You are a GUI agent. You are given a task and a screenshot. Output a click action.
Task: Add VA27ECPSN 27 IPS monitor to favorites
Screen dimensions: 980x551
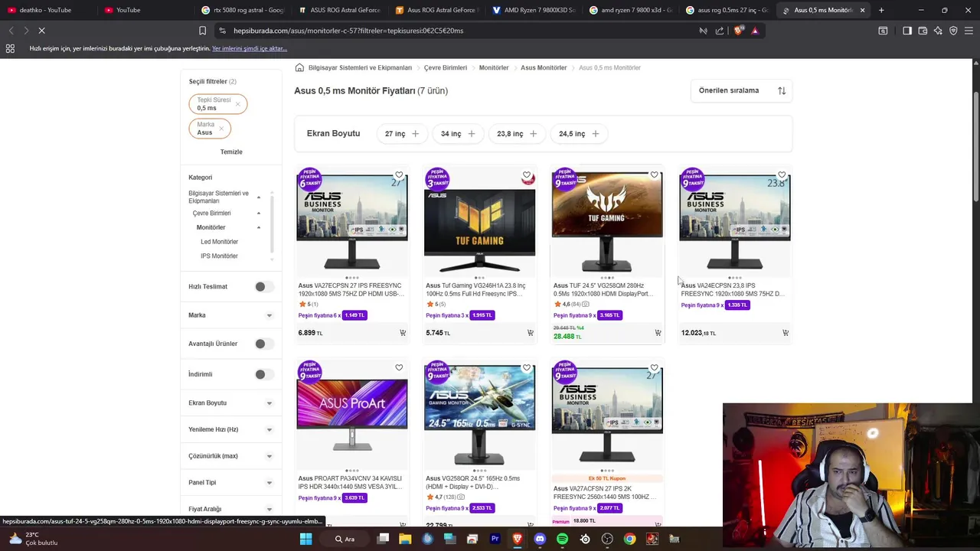[399, 175]
